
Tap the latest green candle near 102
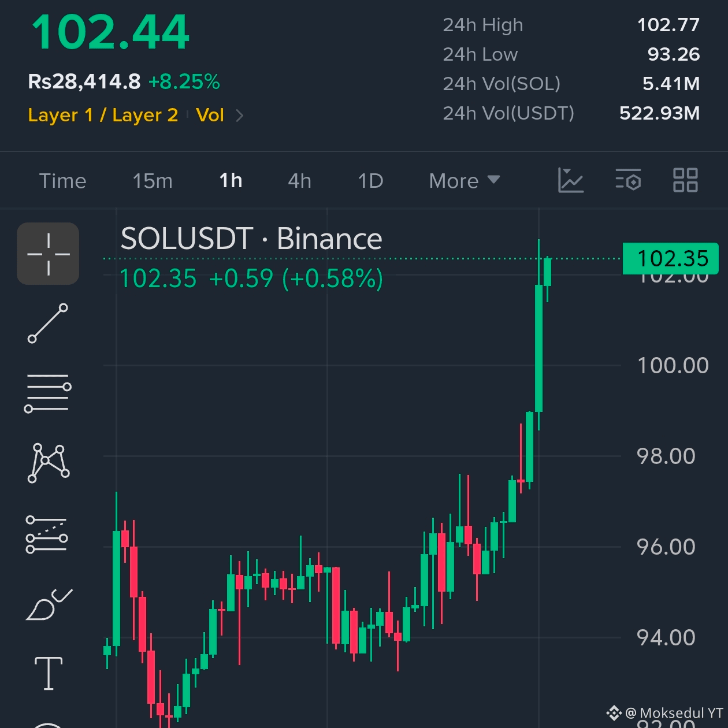(547, 272)
